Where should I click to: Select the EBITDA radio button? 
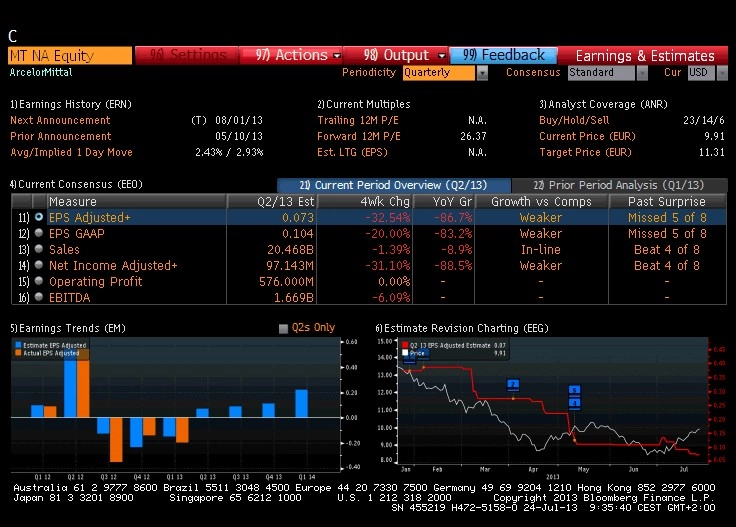tap(39, 297)
